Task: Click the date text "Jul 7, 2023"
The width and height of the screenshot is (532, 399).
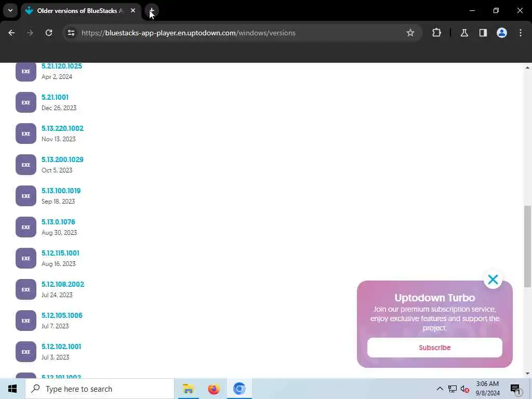Action: (x=55, y=326)
